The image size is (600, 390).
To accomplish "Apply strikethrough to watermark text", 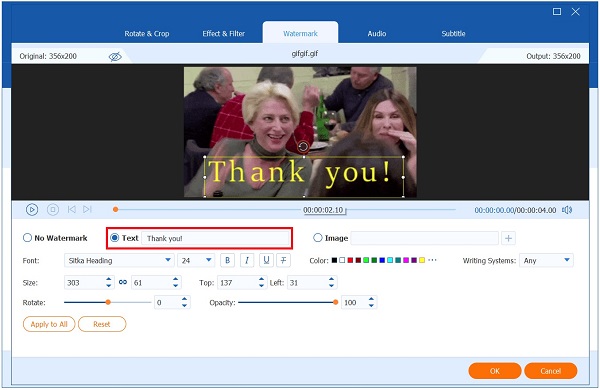I will pos(284,260).
